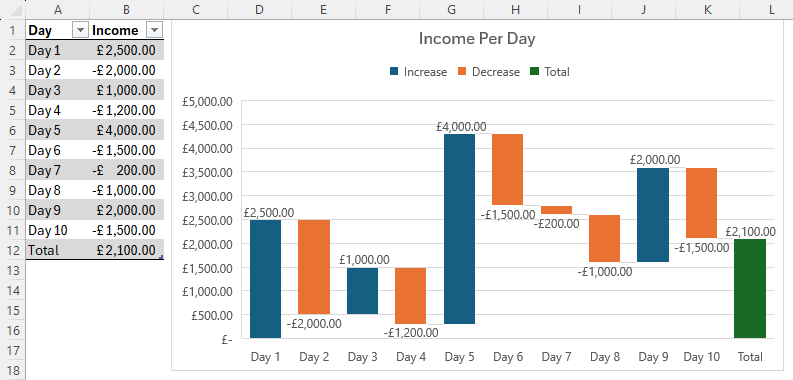Click the Increase legend entry

[x=418, y=72]
